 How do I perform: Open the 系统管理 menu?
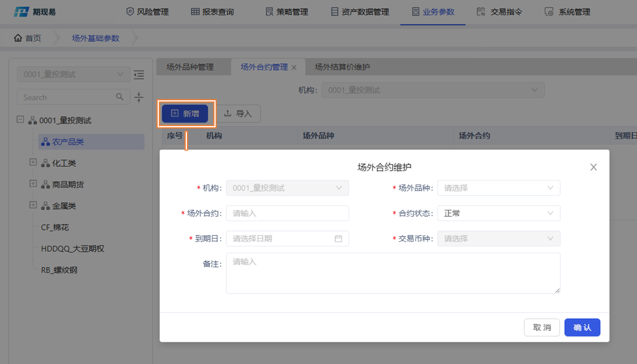coord(567,12)
